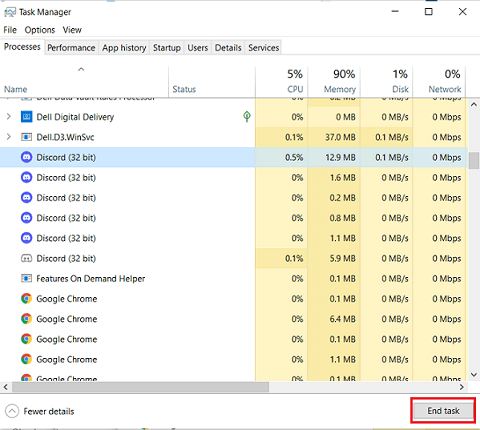Click the End task button

443,411
